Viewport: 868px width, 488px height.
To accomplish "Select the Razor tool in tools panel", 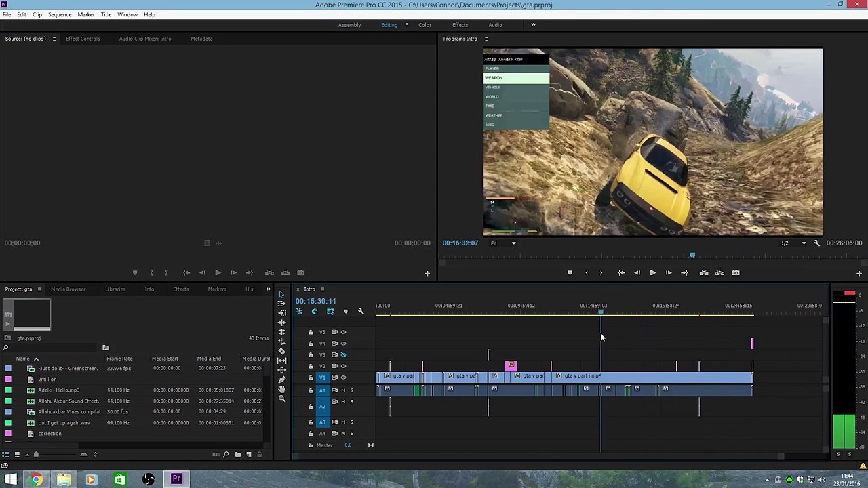I will click(x=282, y=351).
